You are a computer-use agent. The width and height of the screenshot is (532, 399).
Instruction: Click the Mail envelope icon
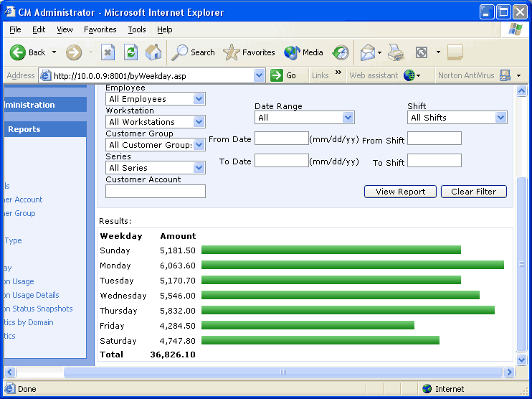368,52
